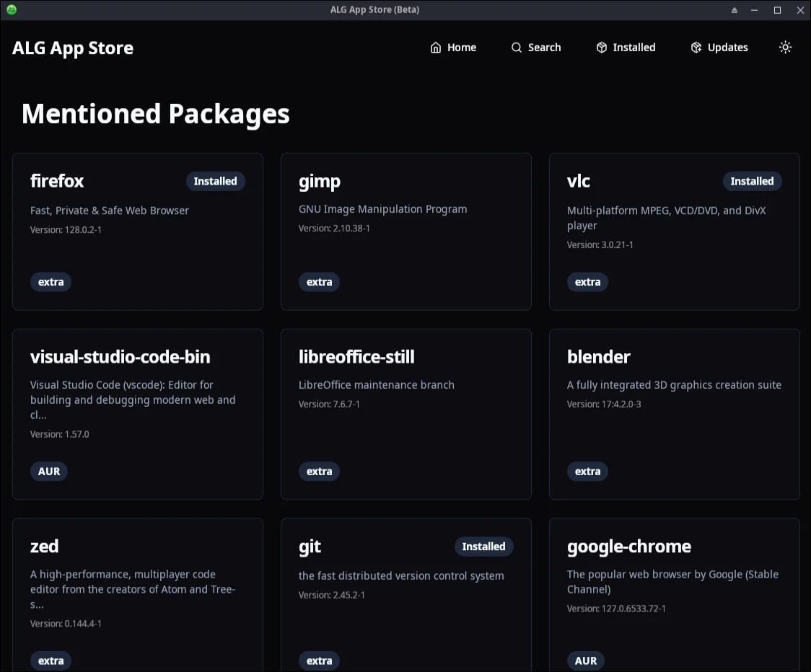Open the vlc package title

click(578, 181)
